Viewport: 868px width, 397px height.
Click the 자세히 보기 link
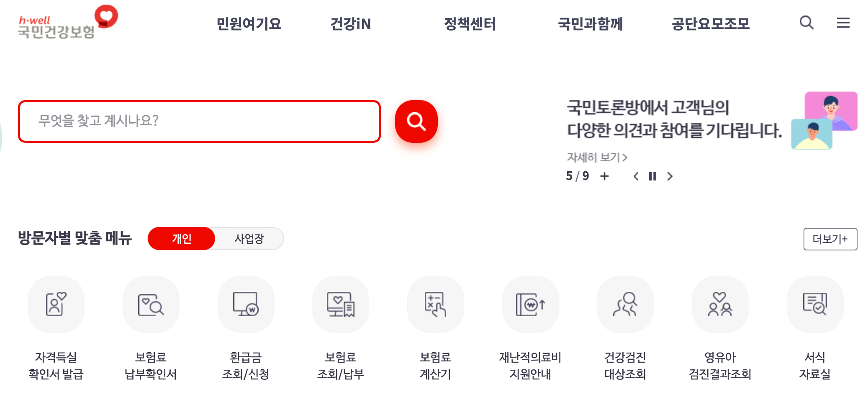pos(596,157)
